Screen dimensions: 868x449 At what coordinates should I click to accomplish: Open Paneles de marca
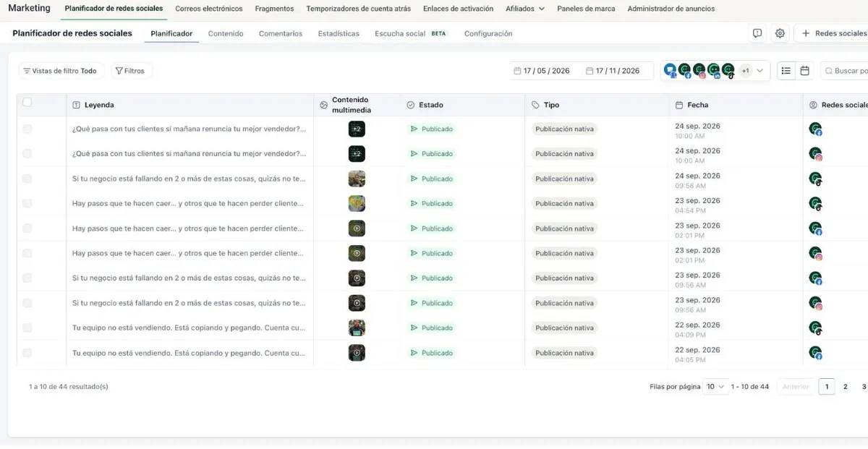point(587,9)
